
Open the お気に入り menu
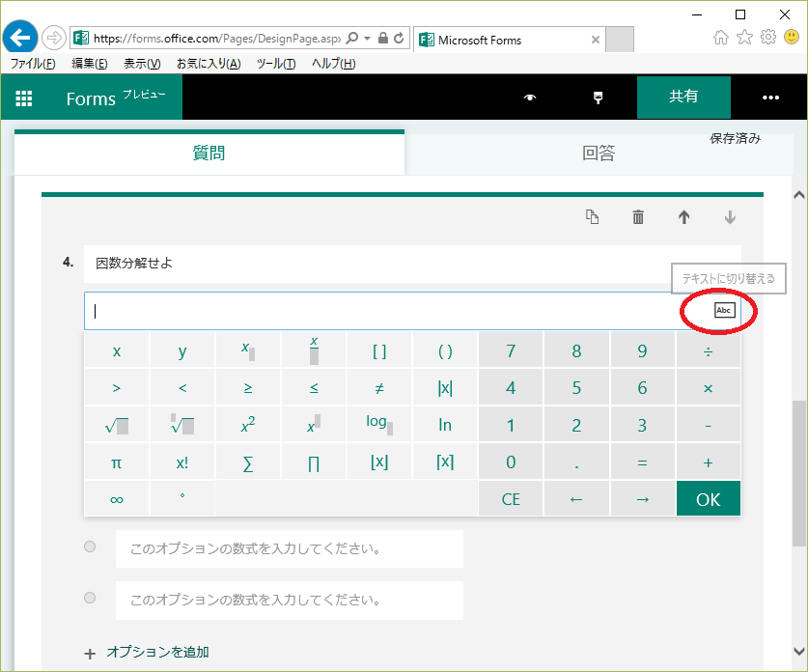209,64
